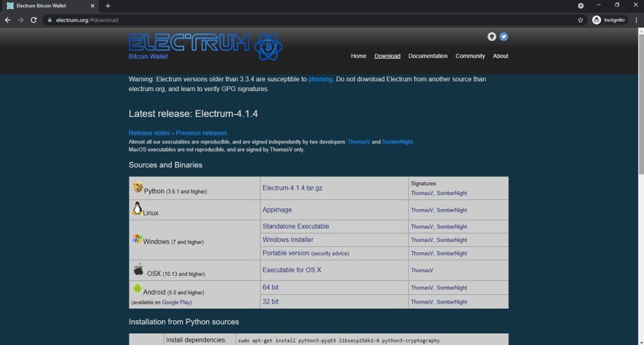Open the Community page
The width and height of the screenshot is (644, 345).
pos(470,56)
